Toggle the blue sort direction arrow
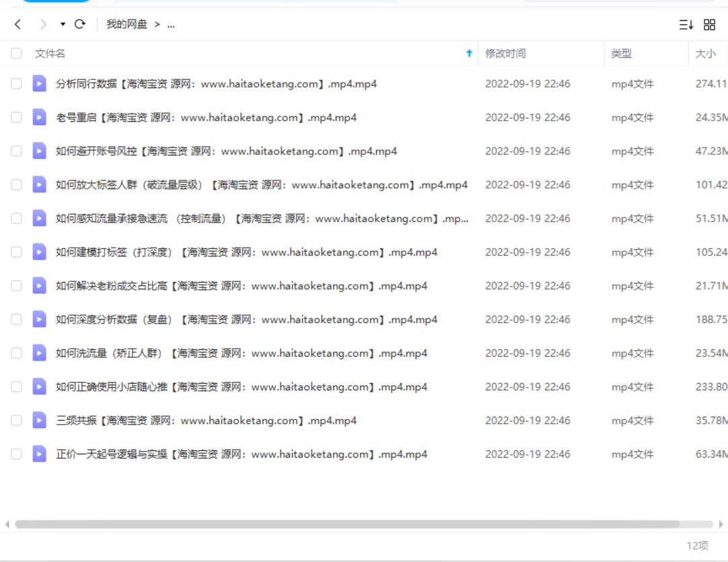This screenshot has width=728, height=562. pos(469,53)
